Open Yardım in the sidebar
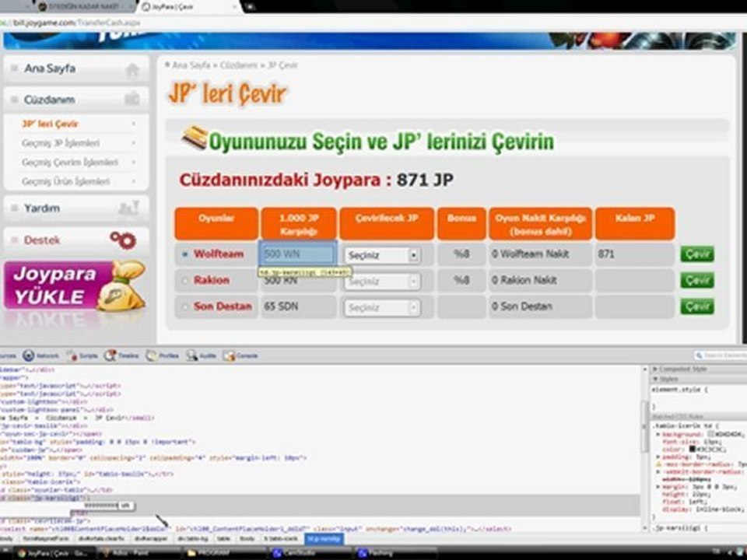Viewport: 747px width, 560px height. pos(76,208)
